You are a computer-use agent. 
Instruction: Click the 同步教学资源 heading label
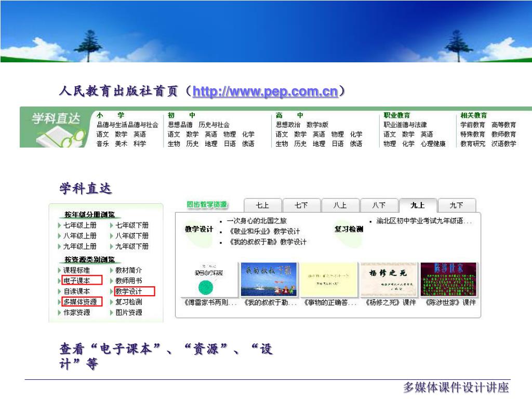(207, 205)
